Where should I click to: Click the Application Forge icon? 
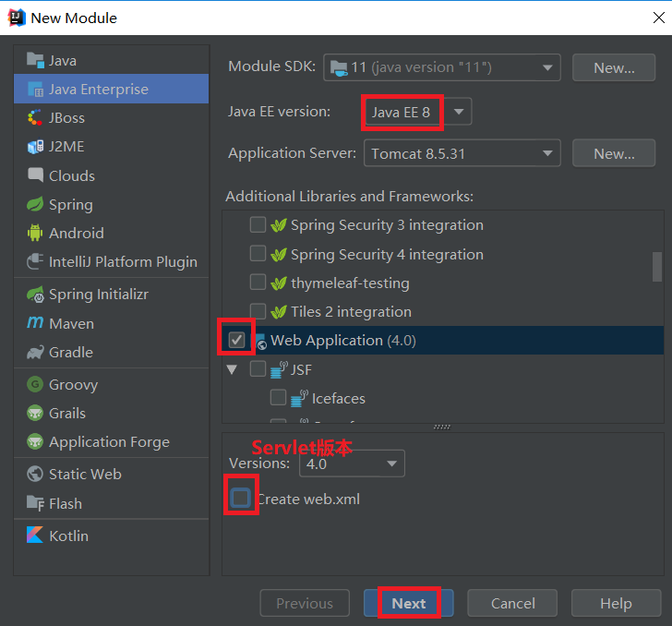click(x=35, y=441)
